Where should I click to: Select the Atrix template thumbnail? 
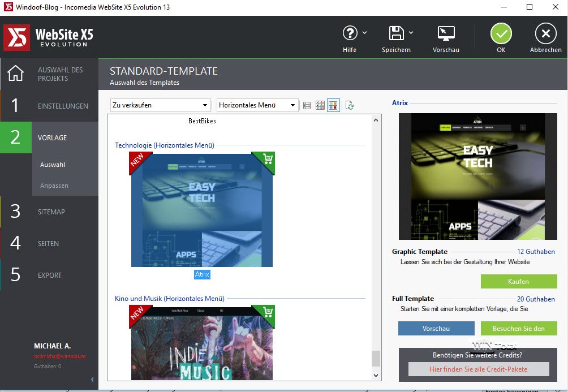[202, 210]
